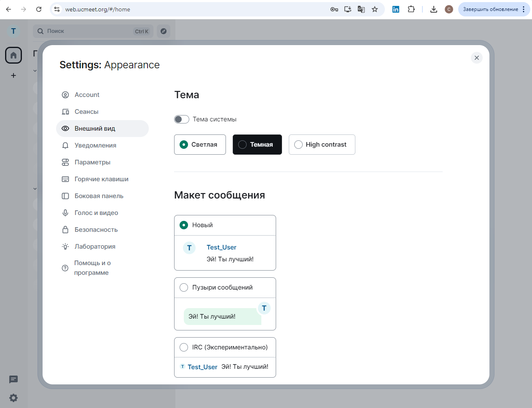Open Безопасность via the lock icon
The width and height of the screenshot is (532, 408).
(x=65, y=229)
